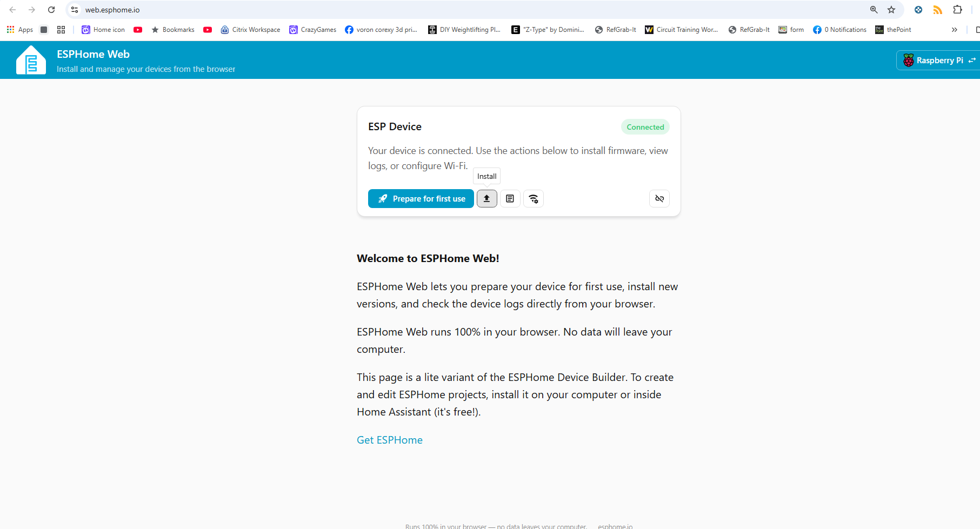Open Circuit Training Workout bookmark

[x=682, y=30]
